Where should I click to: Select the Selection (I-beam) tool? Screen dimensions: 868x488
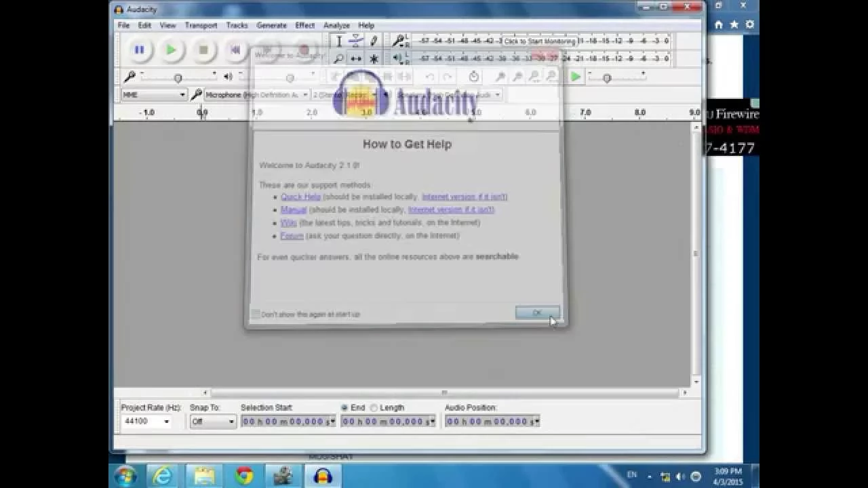(339, 42)
